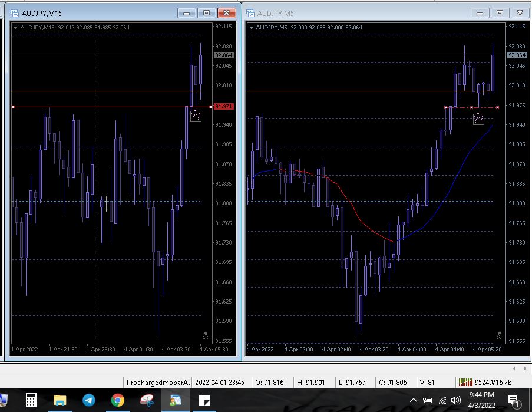Open Sticky Notes from the taskbar
532x412 pixels.
pyautogui.click(x=204, y=401)
